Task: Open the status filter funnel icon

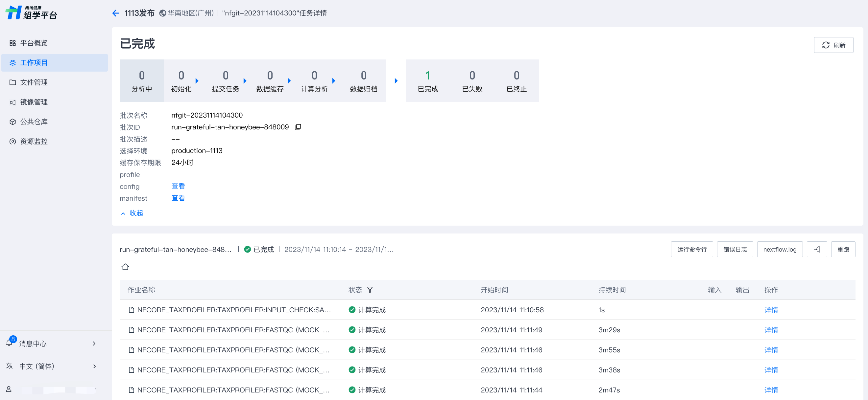Action: [370, 290]
